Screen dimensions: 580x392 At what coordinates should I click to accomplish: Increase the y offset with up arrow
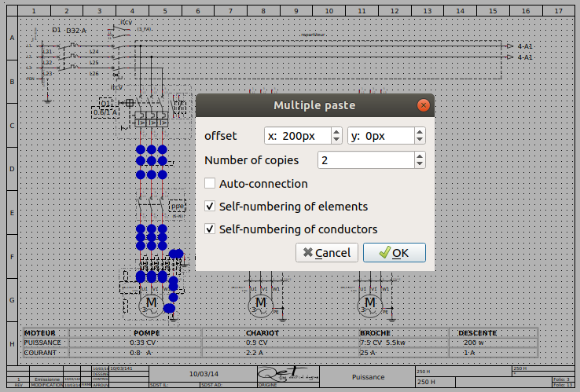pyautogui.click(x=420, y=132)
